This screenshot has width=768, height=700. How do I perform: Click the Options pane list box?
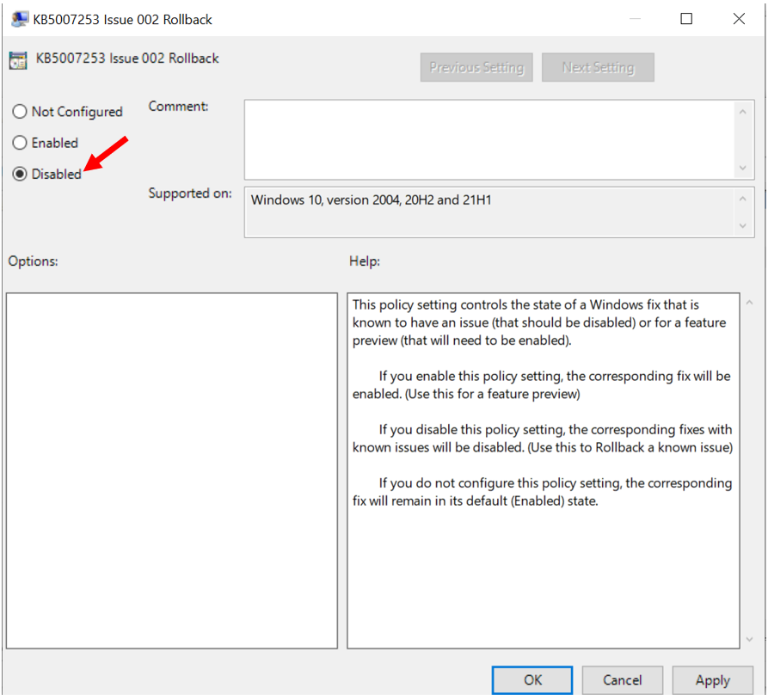point(172,470)
